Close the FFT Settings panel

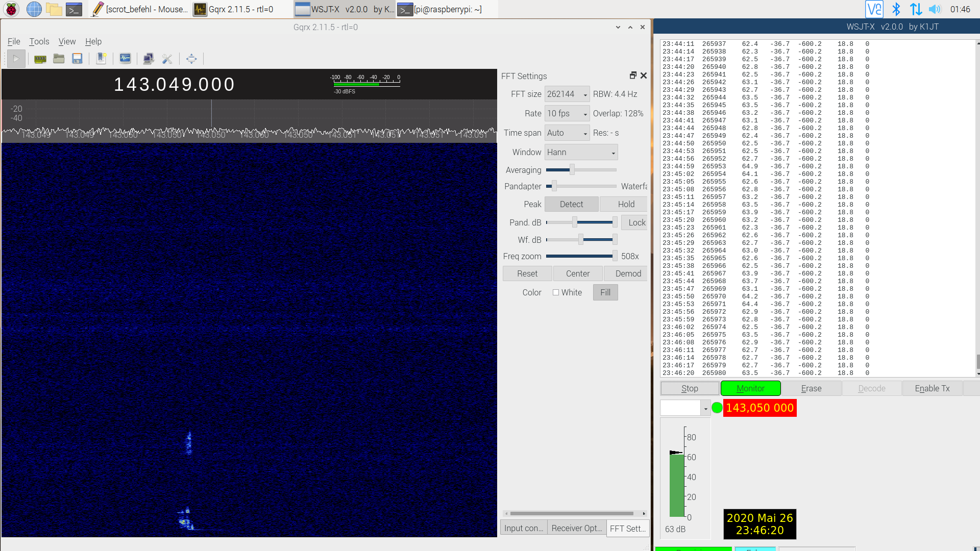[644, 76]
